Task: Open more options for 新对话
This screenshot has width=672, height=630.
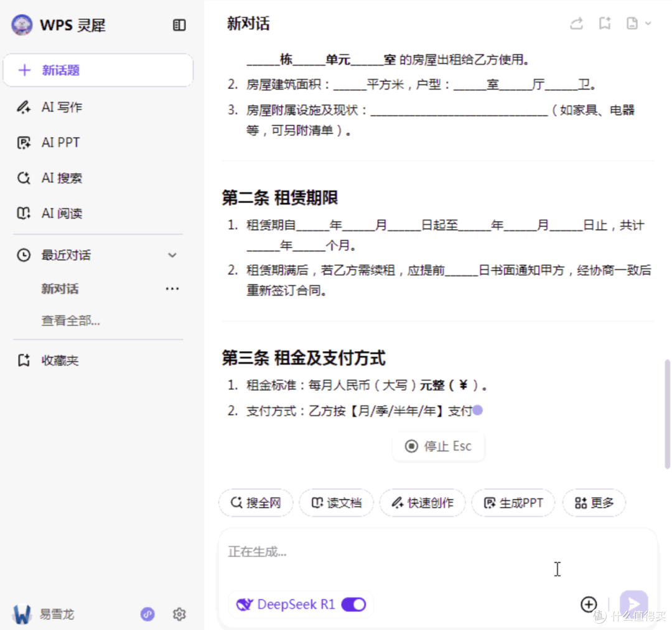Action: tap(172, 289)
